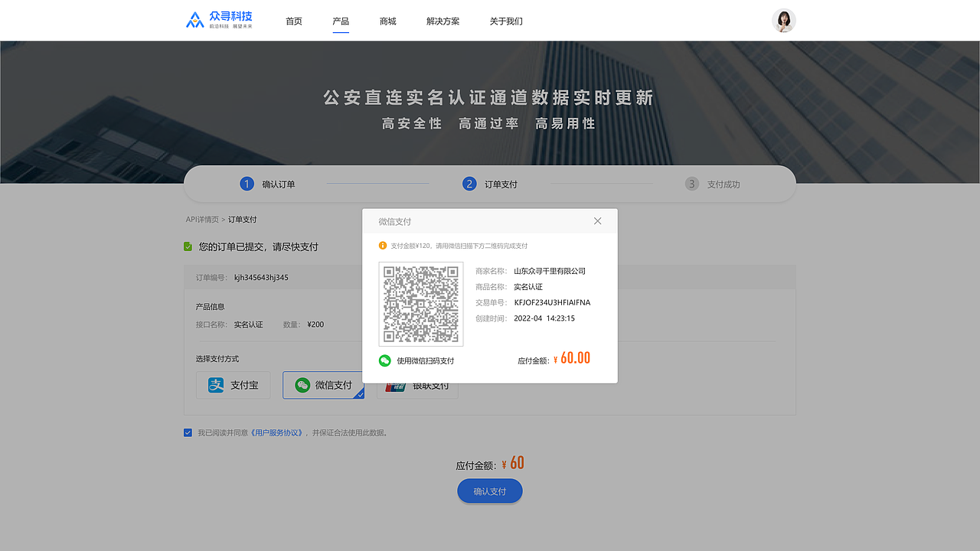Screen dimensions: 980x551
Task: Scan area: click the payment QR code
Action: [420, 303]
